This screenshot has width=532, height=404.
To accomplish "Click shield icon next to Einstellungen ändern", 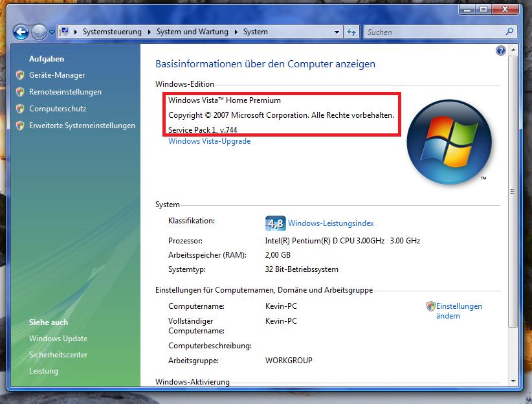I will point(431,306).
